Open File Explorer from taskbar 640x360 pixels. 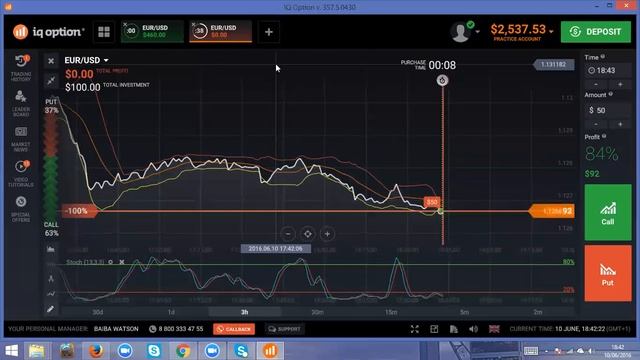coord(36,351)
